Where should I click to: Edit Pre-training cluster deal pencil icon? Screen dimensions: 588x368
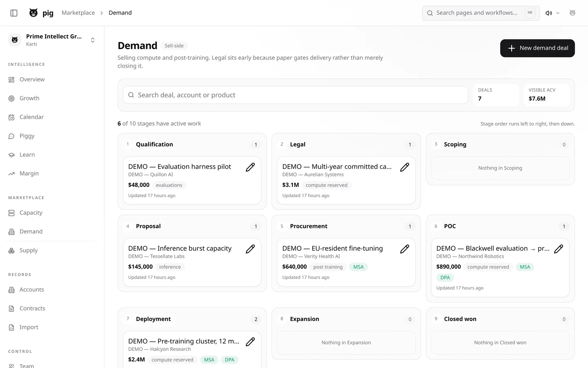pyautogui.click(x=250, y=342)
